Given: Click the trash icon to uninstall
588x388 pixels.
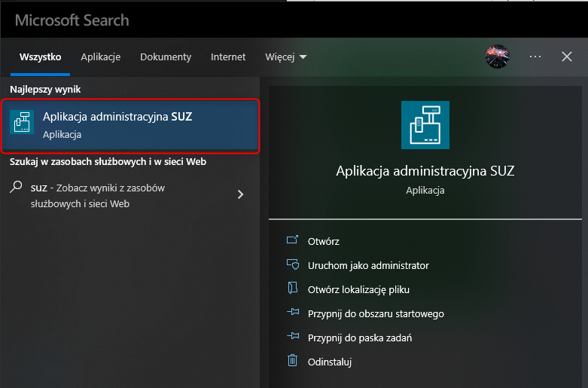Looking at the screenshot, I should (x=293, y=360).
